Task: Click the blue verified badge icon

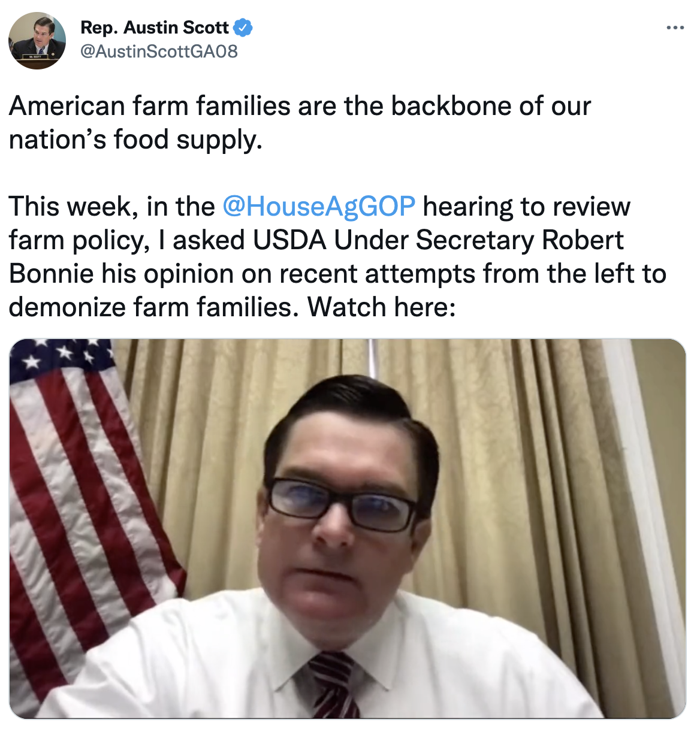Action: 243,28
